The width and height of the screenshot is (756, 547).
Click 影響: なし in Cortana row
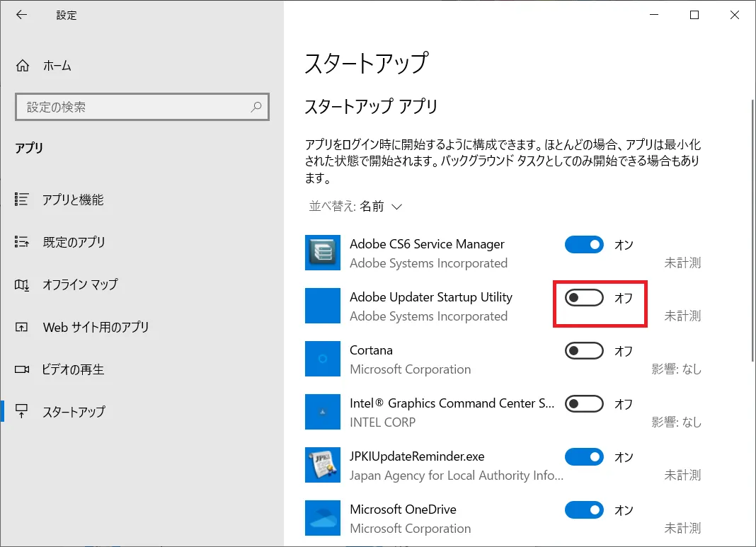tap(677, 369)
